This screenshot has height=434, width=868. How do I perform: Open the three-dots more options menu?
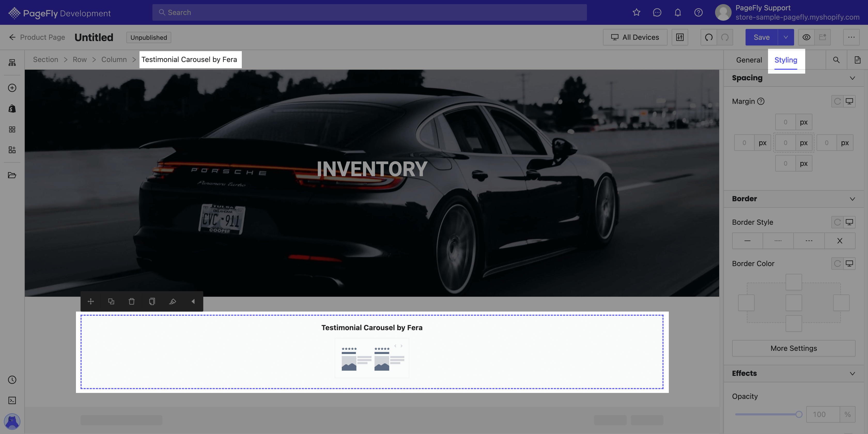(851, 37)
